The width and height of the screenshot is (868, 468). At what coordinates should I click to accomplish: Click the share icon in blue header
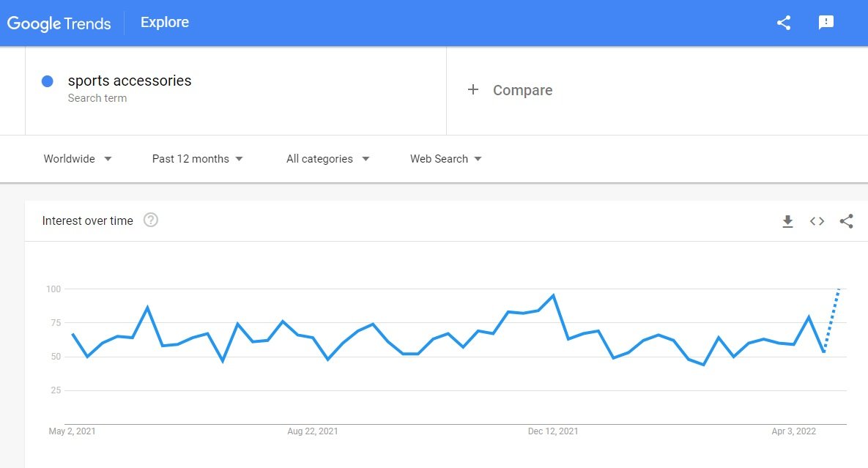(783, 23)
